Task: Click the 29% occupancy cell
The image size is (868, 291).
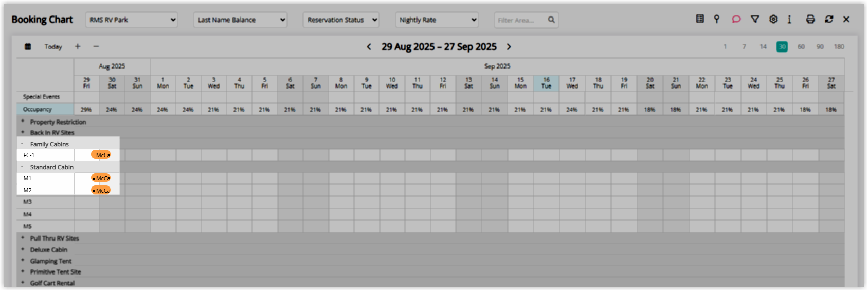Action: tap(86, 110)
